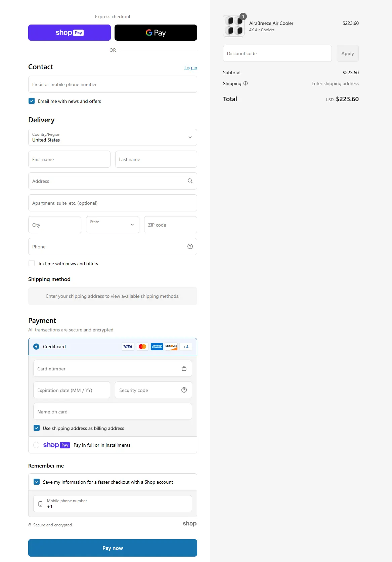Click the address search magnifier icon
Image resolution: width=392 pixels, height=562 pixels.
pyautogui.click(x=190, y=181)
